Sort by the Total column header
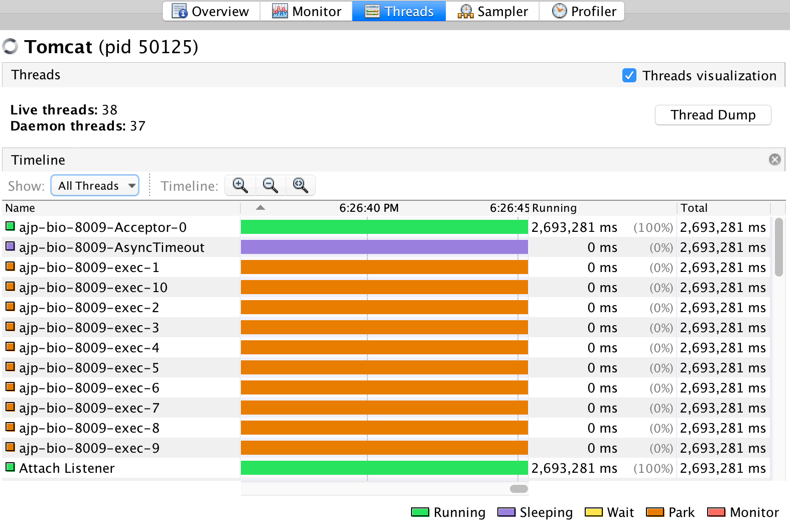 [723, 208]
